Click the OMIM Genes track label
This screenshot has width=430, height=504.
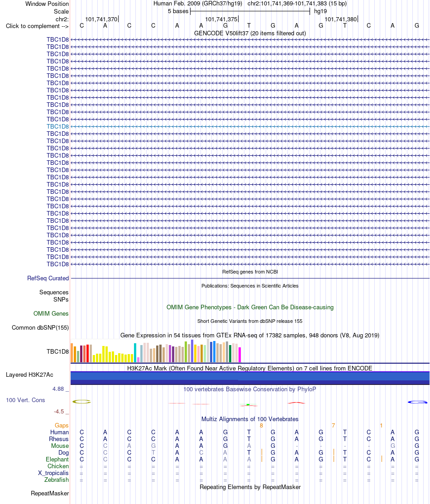[51, 313]
